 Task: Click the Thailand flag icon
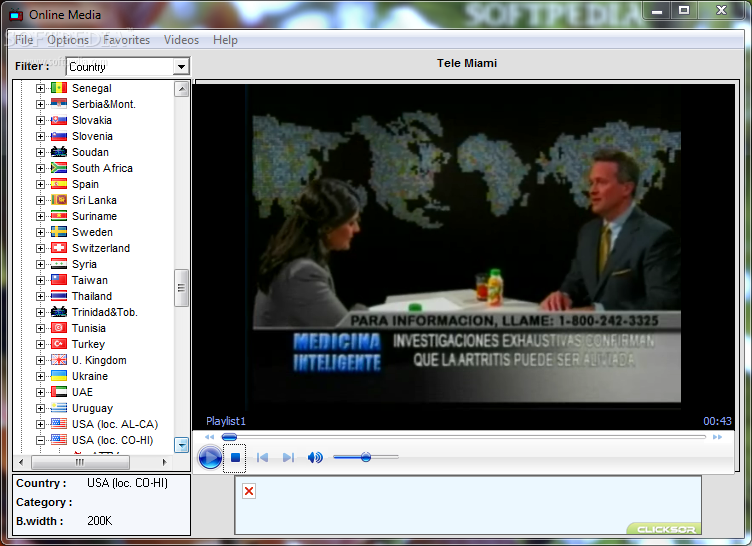tap(59, 296)
